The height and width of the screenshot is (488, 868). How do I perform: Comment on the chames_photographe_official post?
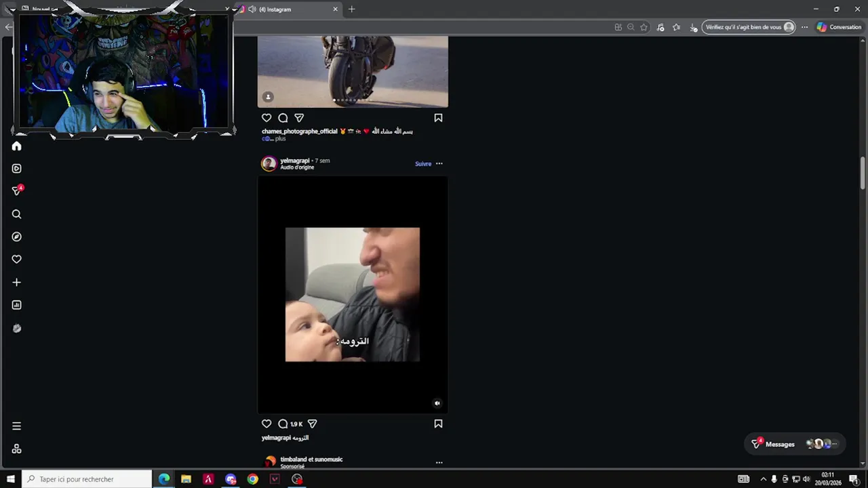pos(283,118)
